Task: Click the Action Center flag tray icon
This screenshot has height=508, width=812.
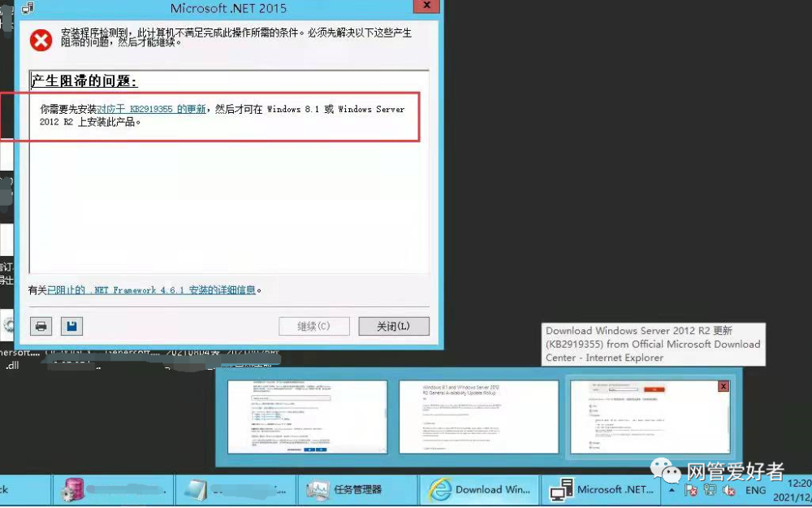Action: pos(691,490)
